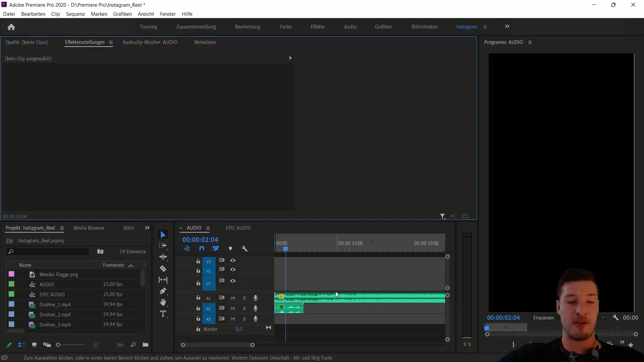Viewport: 644px width, 362px height.
Task: Open the find search icon in project panel
Action: point(133,345)
